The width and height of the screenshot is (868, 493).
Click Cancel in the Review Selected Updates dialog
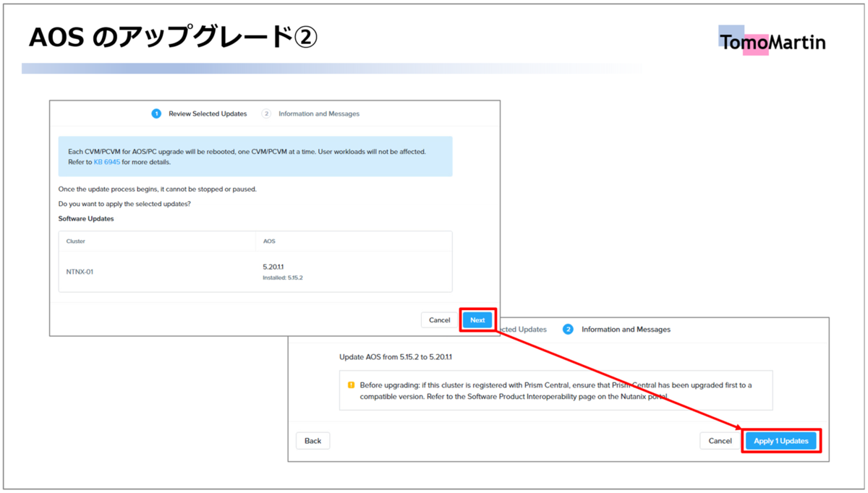pyautogui.click(x=439, y=320)
